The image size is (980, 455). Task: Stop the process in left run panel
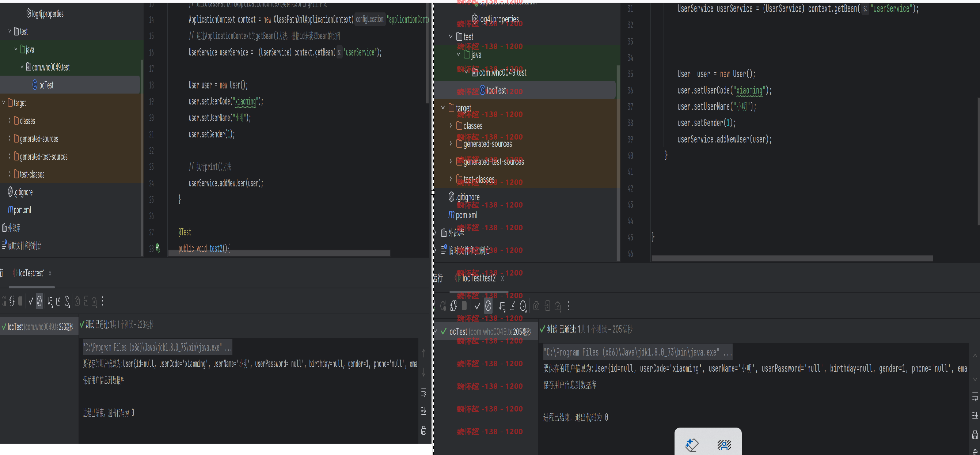point(20,301)
